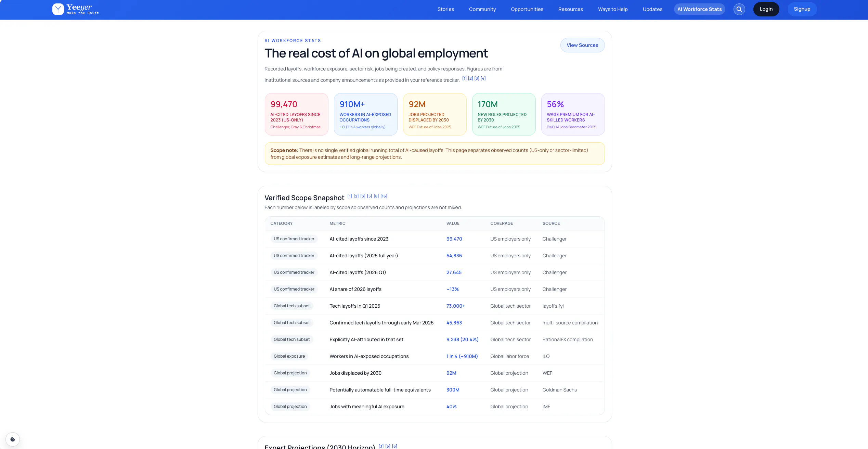The image size is (868, 449).
Task: Click 'AI-cited layoffs since 2023' metric
Action: pyautogui.click(x=359, y=239)
